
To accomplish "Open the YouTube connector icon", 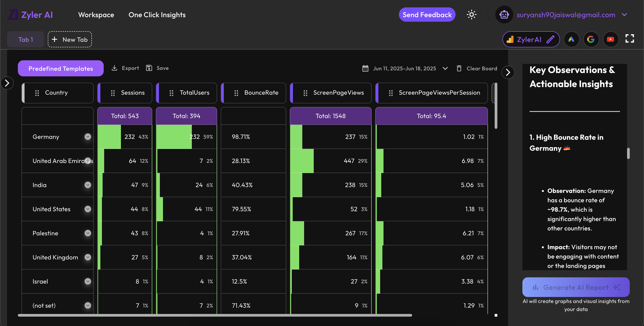I will 610,39.
